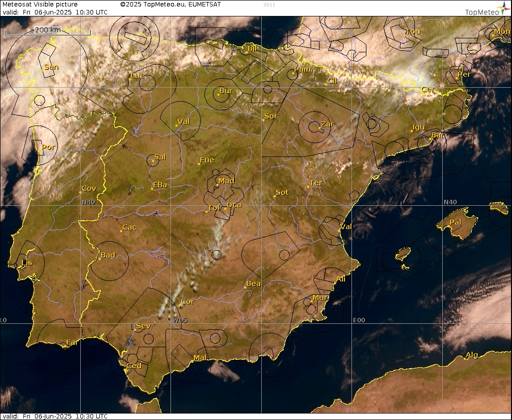The image size is (512, 420).
Task: Click the 'Cil' location label
Action: 332,81
